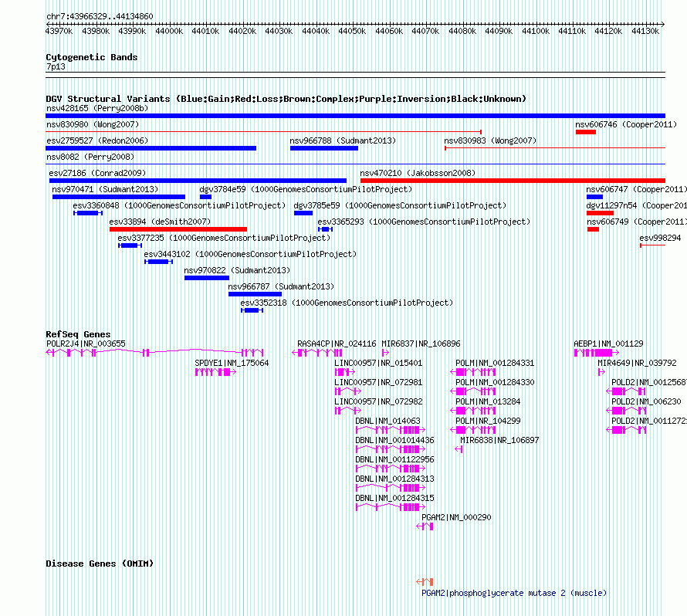The height and width of the screenshot is (616, 687).
Task: Click the magenta gene glyph under SPDYE1|NM_175064
Action: (x=215, y=372)
